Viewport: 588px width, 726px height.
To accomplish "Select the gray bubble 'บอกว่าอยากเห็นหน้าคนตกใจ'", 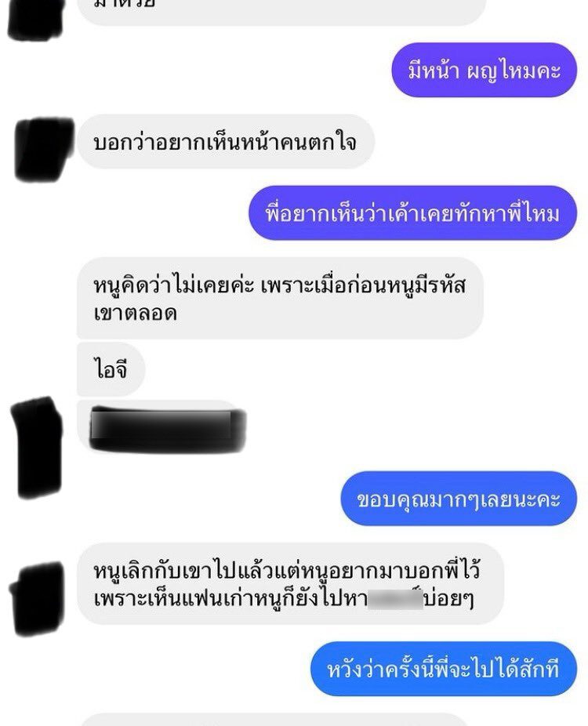I will point(226,142).
